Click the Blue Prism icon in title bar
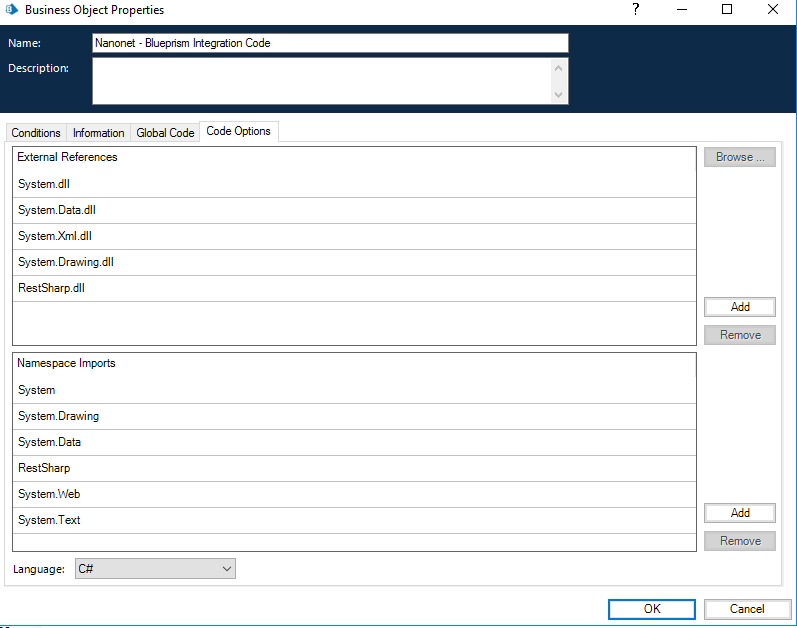 (x=11, y=9)
